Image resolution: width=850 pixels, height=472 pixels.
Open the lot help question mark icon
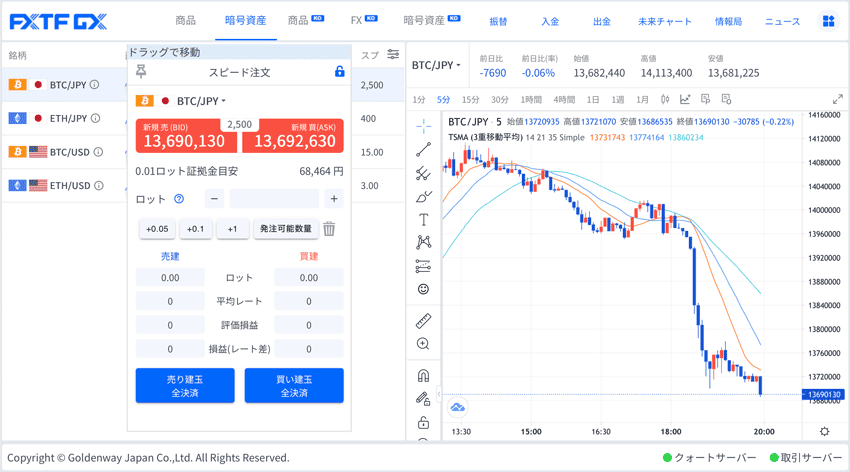(x=179, y=199)
